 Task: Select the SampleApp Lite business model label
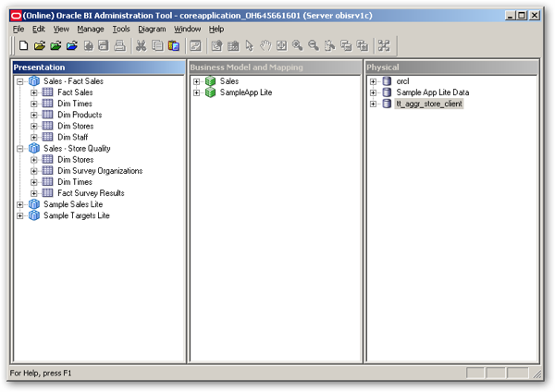[x=246, y=92]
